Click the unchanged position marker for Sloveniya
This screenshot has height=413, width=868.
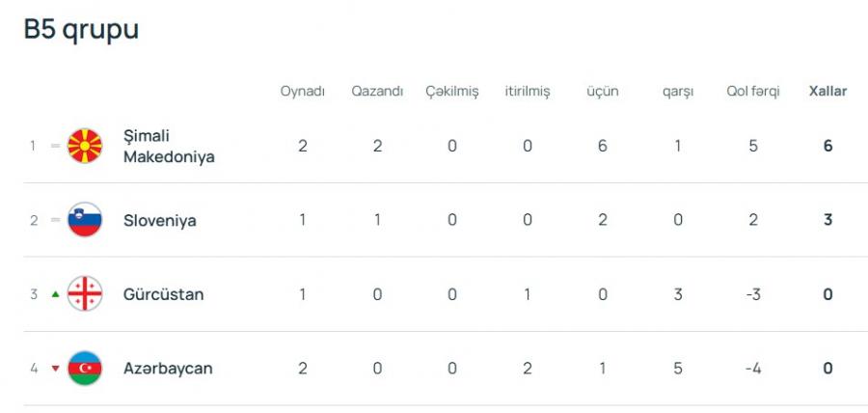(55, 221)
